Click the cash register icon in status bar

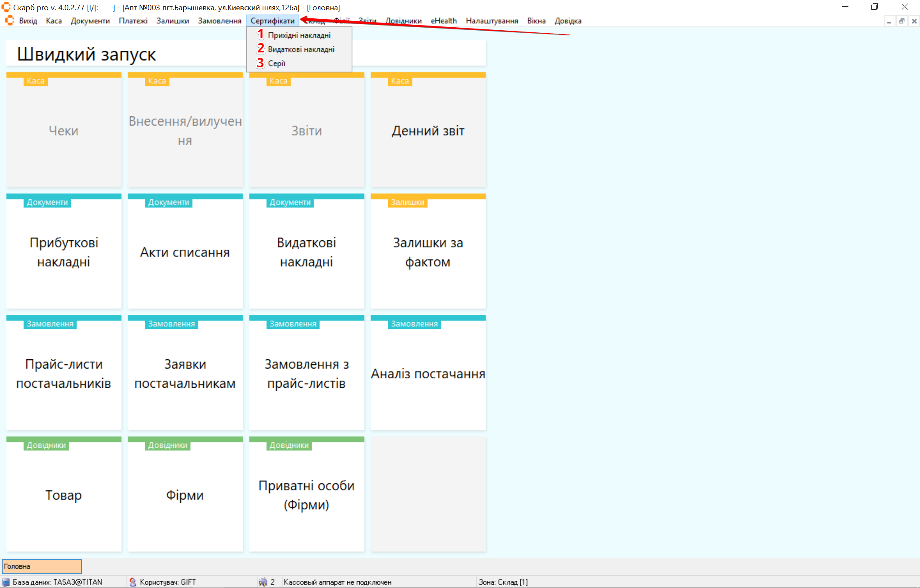point(263,582)
